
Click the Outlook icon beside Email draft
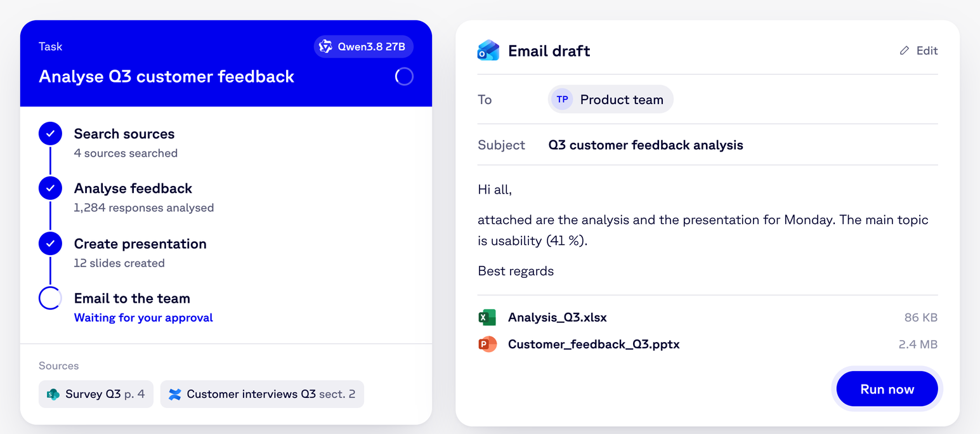tap(488, 50)
